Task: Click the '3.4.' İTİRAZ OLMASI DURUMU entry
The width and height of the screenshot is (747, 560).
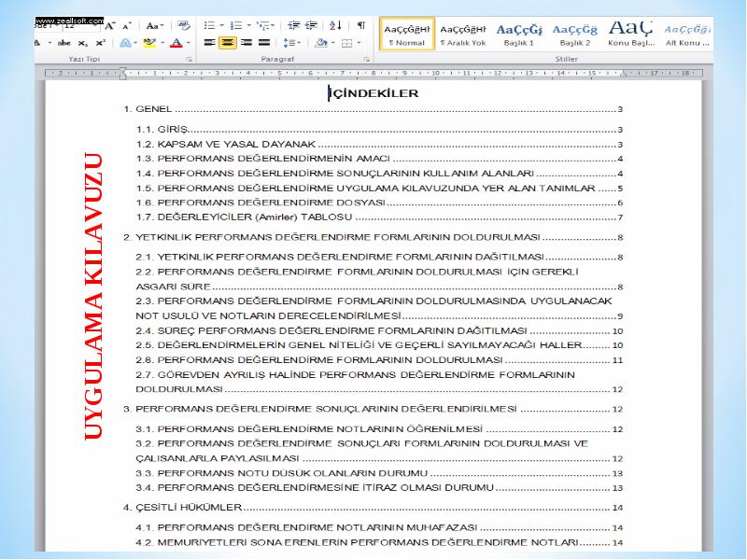Action: 380,487
